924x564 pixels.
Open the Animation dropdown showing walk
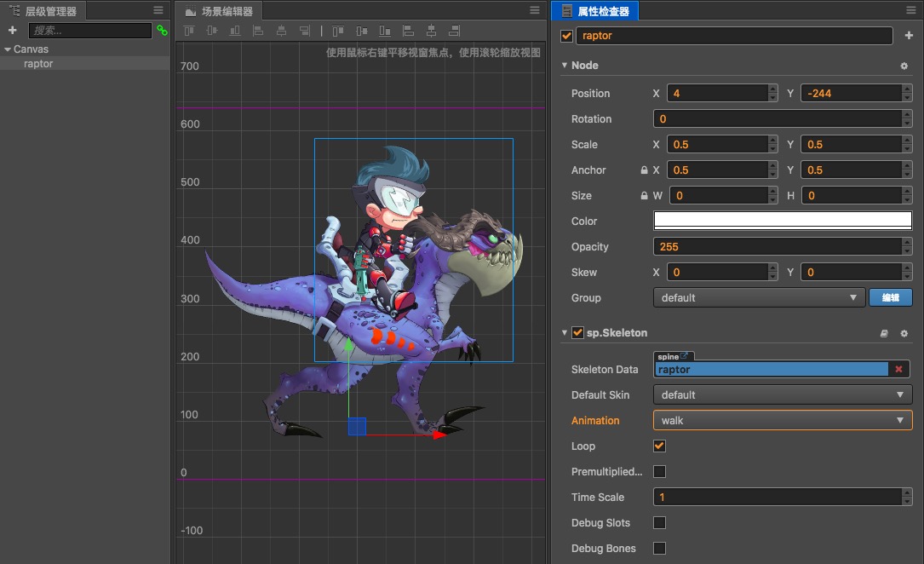783,420
